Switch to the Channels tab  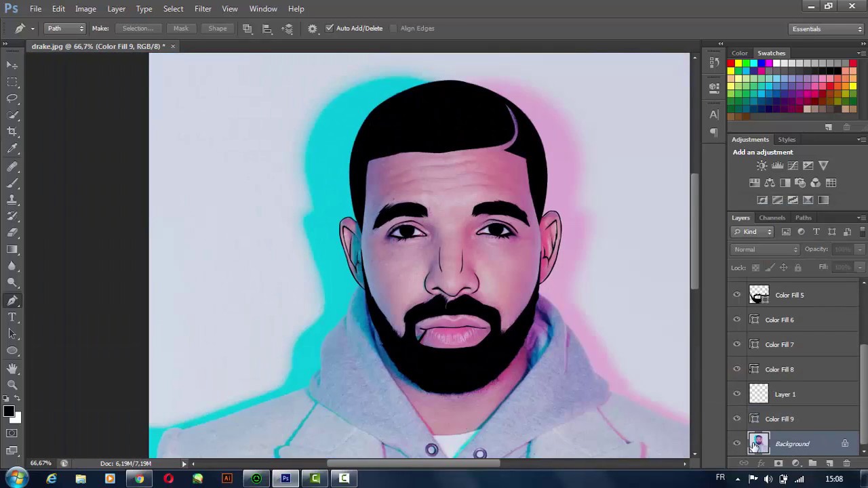(772, 218)
